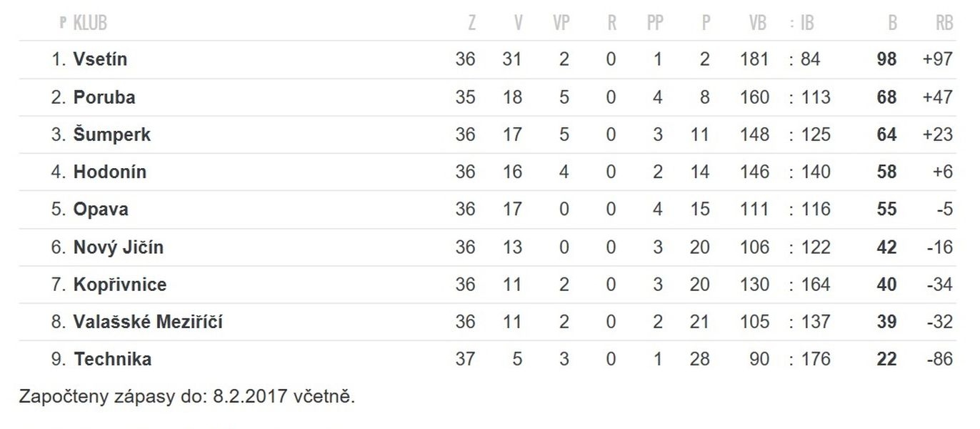Select the Technika club row
The height and width of the screenshot is (429, 980).
[x=489, y=359]
